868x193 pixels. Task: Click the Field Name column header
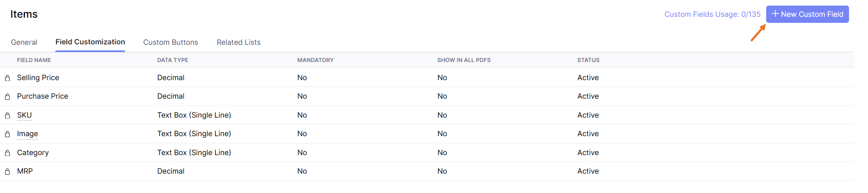(34, 60)
